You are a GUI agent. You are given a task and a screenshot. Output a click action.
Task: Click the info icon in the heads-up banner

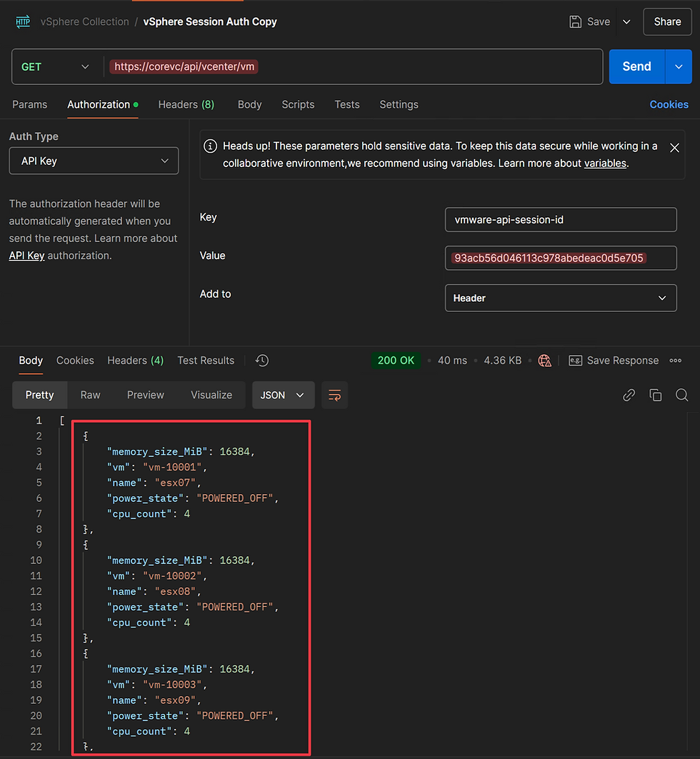tap(210, 146)
